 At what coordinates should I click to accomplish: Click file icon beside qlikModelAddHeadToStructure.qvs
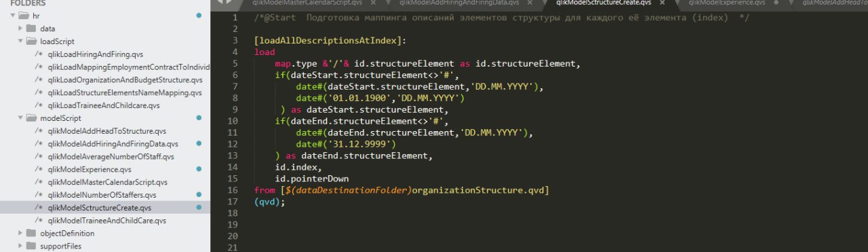39,131
